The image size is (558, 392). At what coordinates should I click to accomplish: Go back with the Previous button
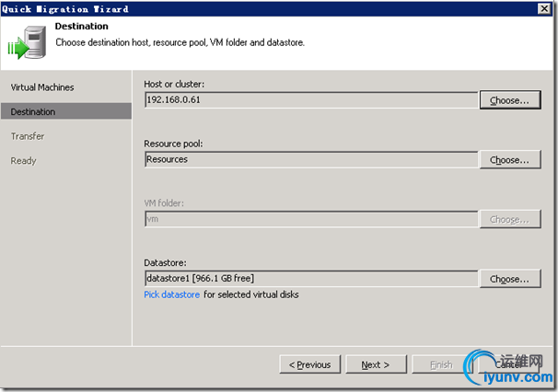click(x=310, y=364)
